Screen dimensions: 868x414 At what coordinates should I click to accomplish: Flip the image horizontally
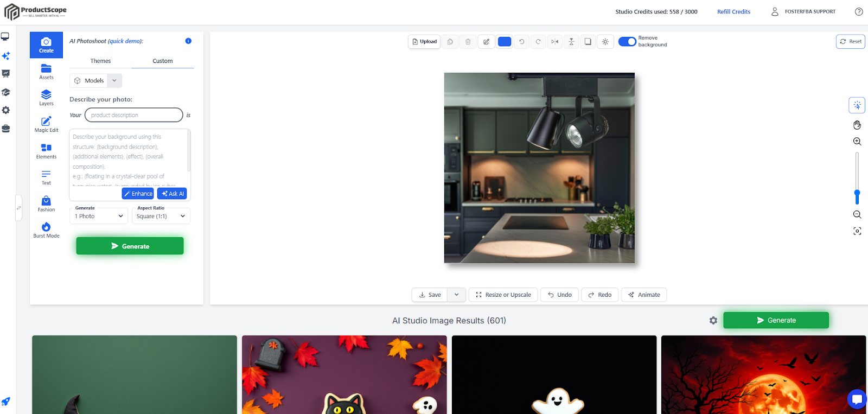[x=554, y=42]
